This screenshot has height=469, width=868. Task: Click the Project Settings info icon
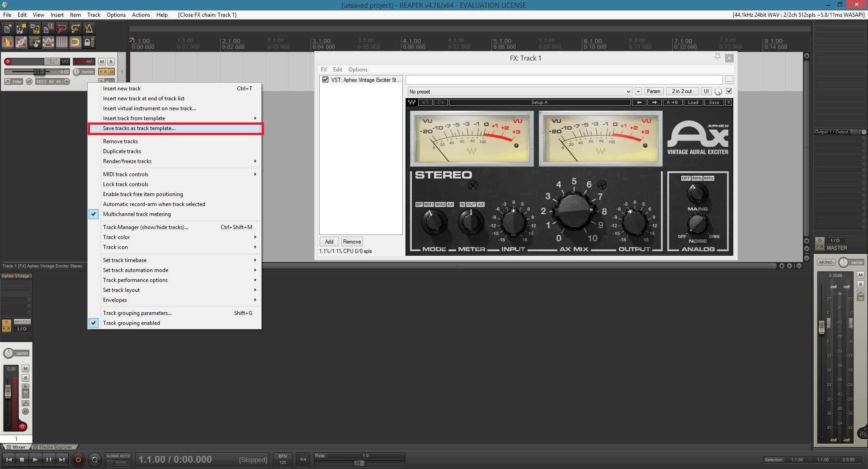point(48,29)
